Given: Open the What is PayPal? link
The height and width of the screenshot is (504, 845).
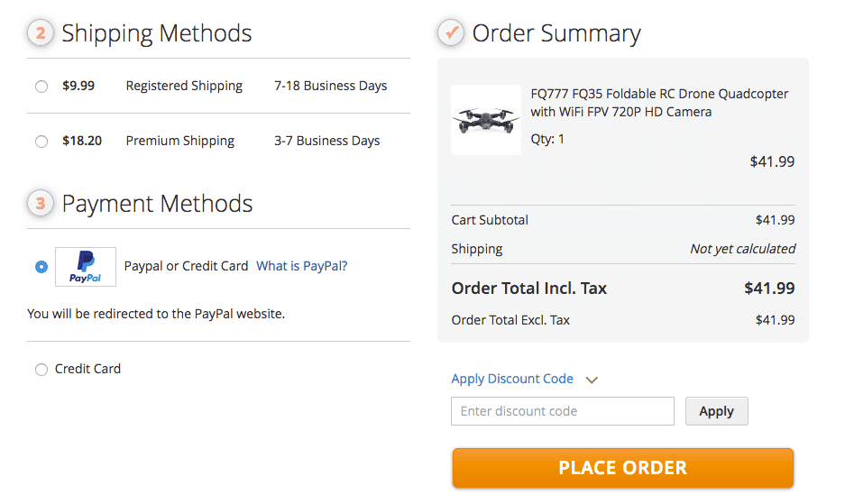Looking at the screenshot, I should point(302,266).
